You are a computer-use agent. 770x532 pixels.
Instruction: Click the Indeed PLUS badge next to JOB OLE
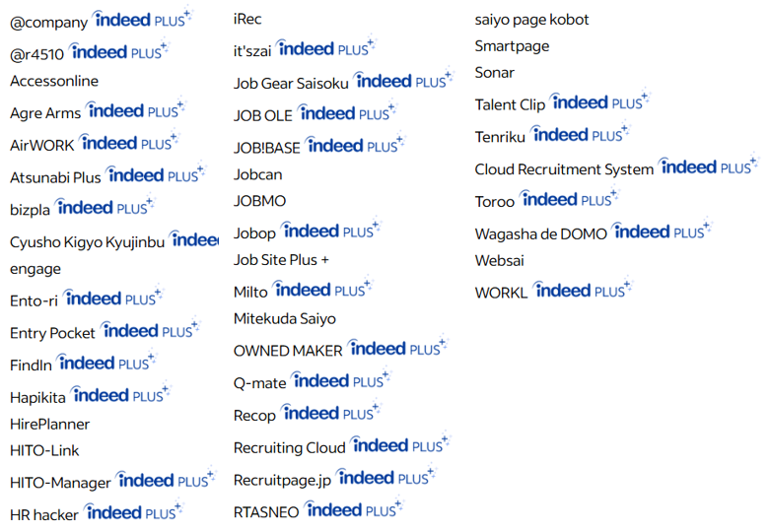(x=347, y=112)
